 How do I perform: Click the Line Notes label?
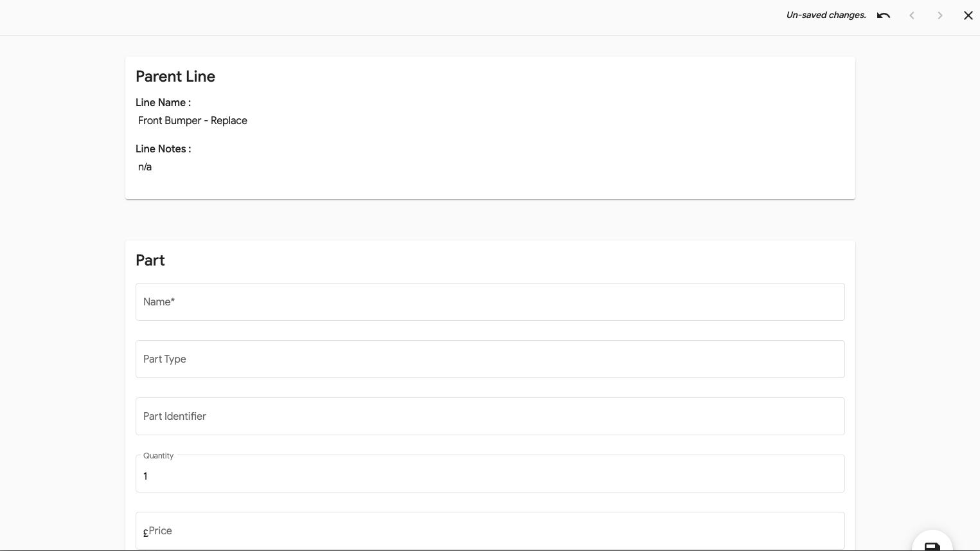tap(163, 149)
